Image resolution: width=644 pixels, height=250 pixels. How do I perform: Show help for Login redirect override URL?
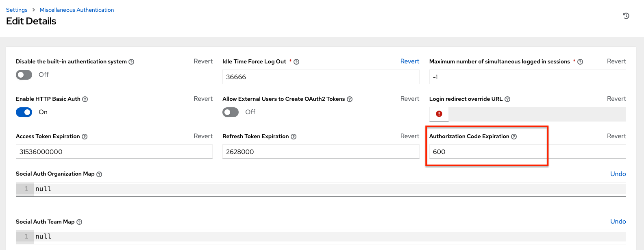(507, 99)
